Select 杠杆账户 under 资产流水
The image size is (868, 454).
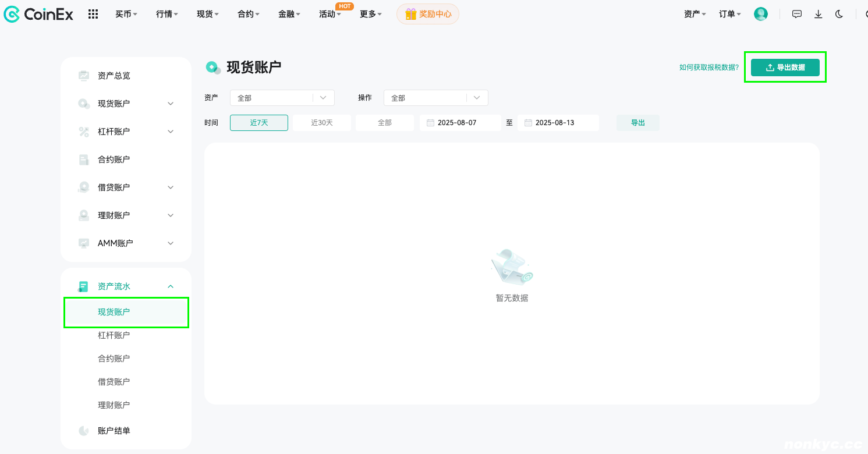114,335
